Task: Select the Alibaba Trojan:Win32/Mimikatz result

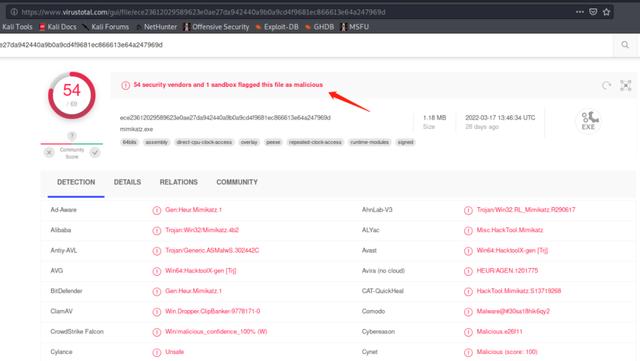Action: [x=202, y=230]
